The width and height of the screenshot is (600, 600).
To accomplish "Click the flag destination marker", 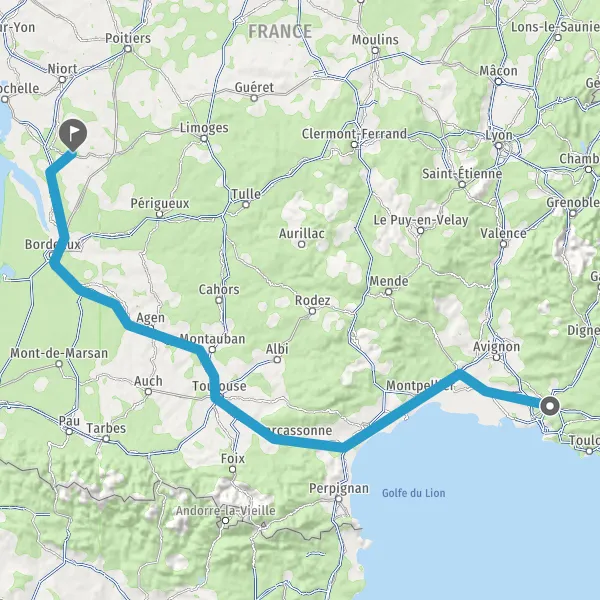I will (73, 135).
